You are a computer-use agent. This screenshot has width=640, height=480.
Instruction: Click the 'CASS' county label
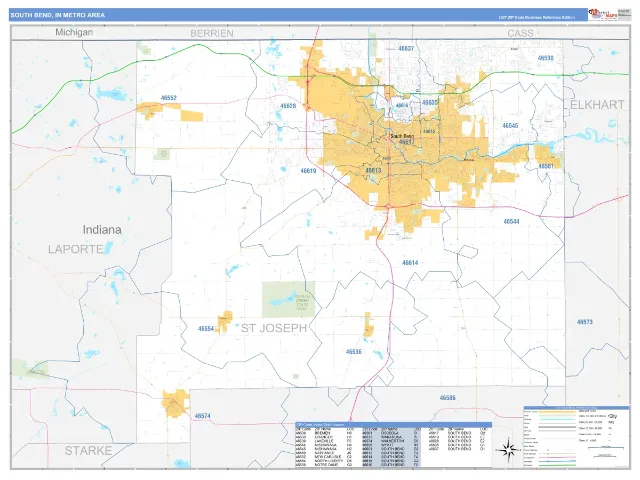(520, 33)
